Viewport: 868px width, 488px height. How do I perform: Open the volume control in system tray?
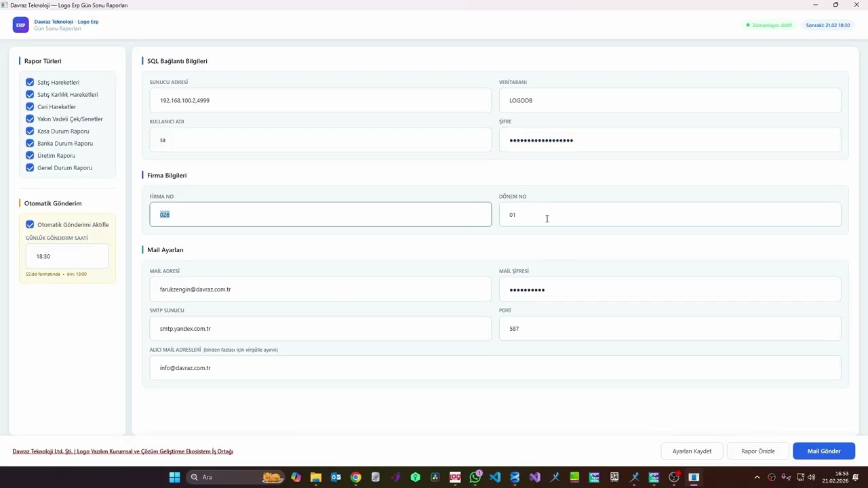click(812, 477)
